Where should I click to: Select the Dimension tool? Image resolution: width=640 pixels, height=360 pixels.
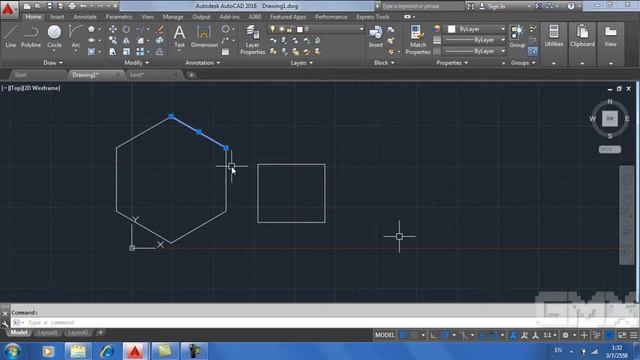point(204,36)
